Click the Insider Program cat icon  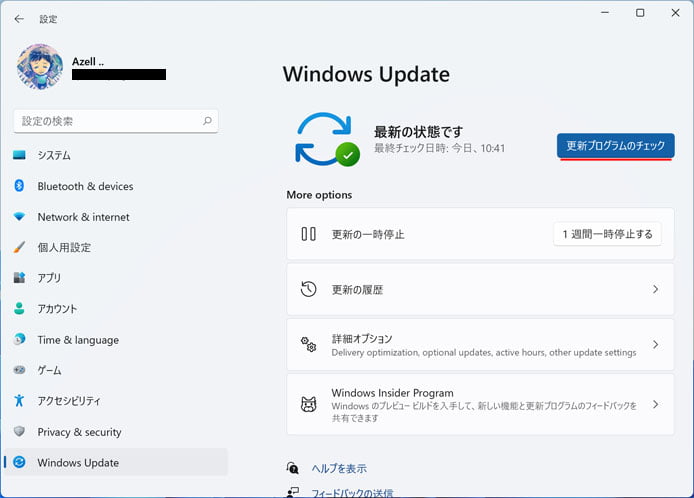click(x=308, y=404)
